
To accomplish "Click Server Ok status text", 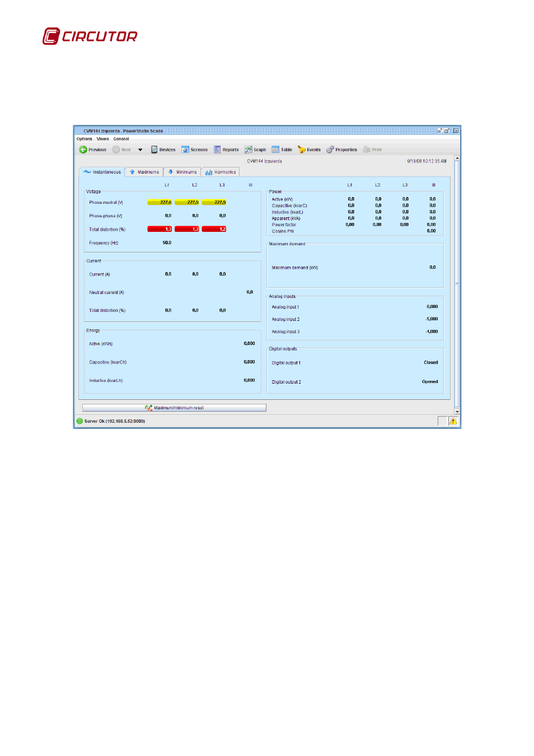I will point(115,421).
